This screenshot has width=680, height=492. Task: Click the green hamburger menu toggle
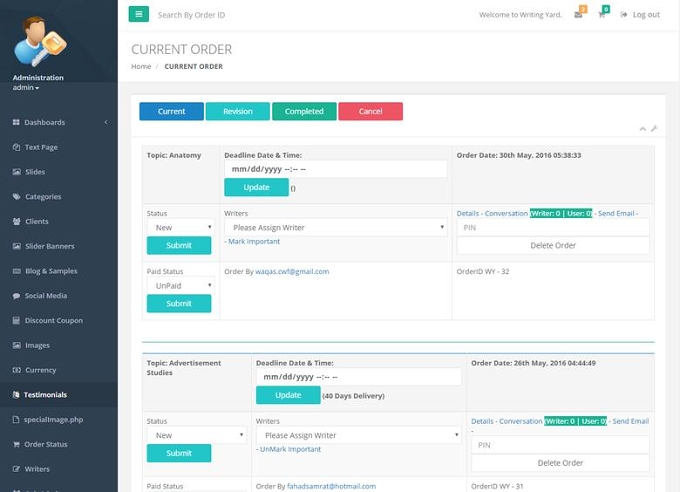(x=139, y=14)
